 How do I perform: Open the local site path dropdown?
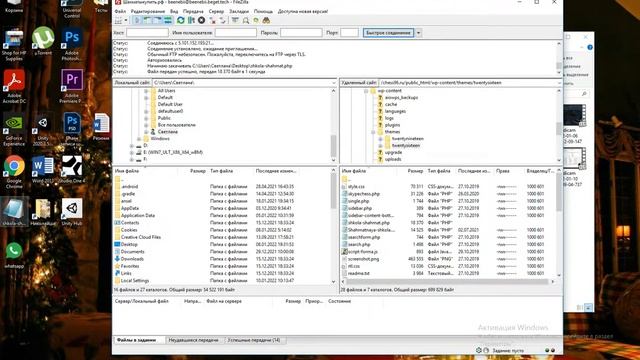coord(333,83)
